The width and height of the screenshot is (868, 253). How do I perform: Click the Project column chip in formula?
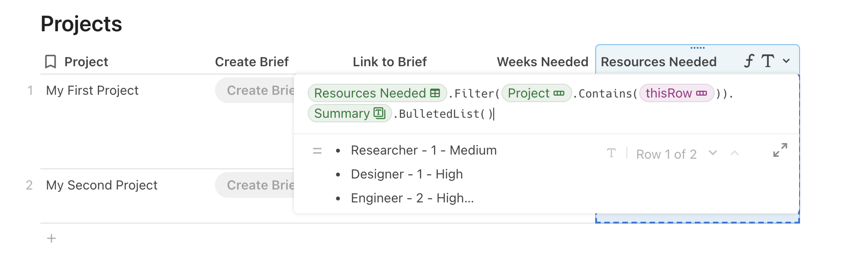click(536, 93)
